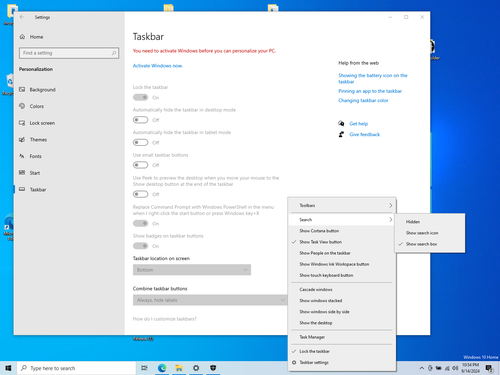Toggle Show badges on taskbar buttons

pos(140,246)
